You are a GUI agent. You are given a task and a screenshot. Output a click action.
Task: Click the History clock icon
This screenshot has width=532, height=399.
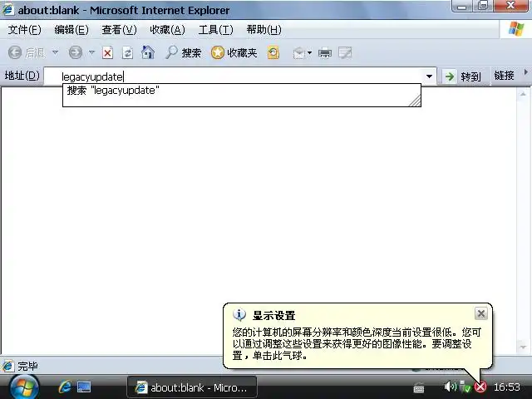pos(273,53)
